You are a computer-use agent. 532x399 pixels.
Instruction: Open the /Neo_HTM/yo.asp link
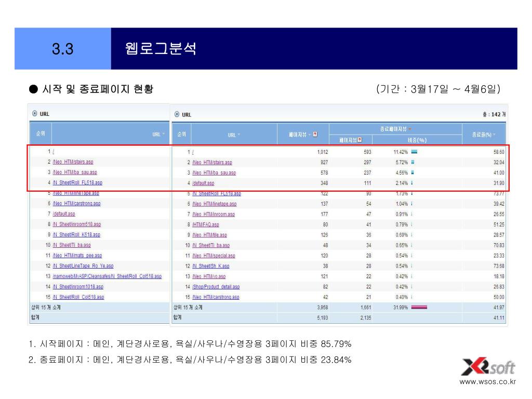pos(209,276)
